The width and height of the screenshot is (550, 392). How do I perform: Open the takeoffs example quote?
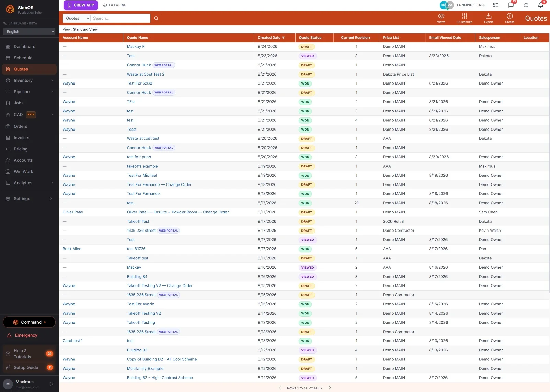point(142,166)
